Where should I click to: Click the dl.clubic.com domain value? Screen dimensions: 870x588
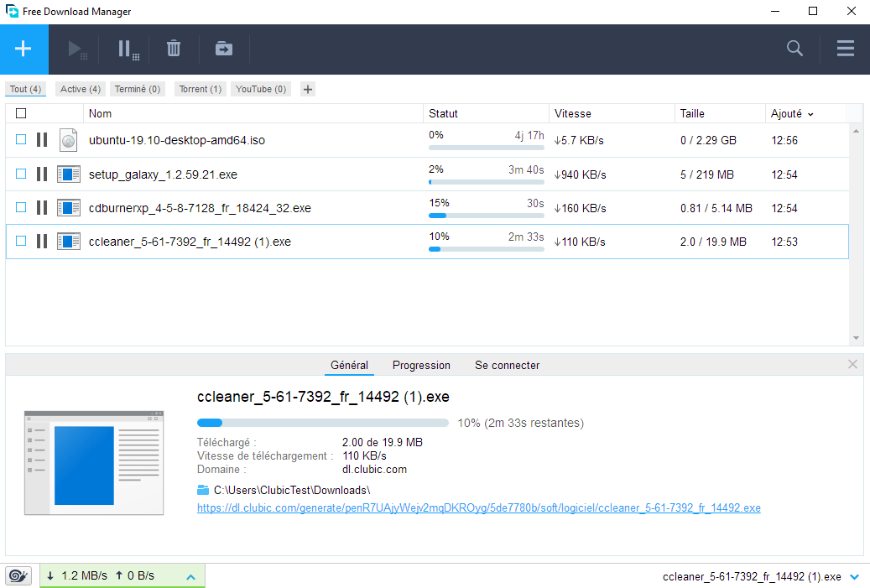coord(374,469)
